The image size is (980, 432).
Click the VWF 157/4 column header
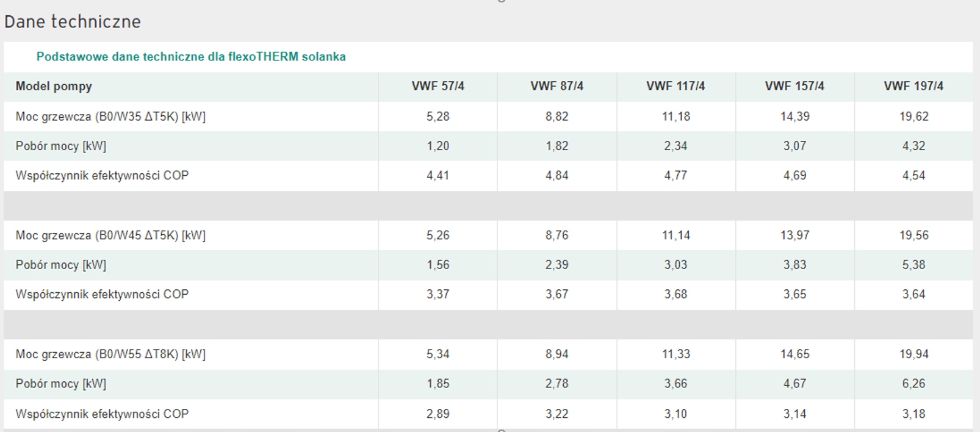pos(794,86)
